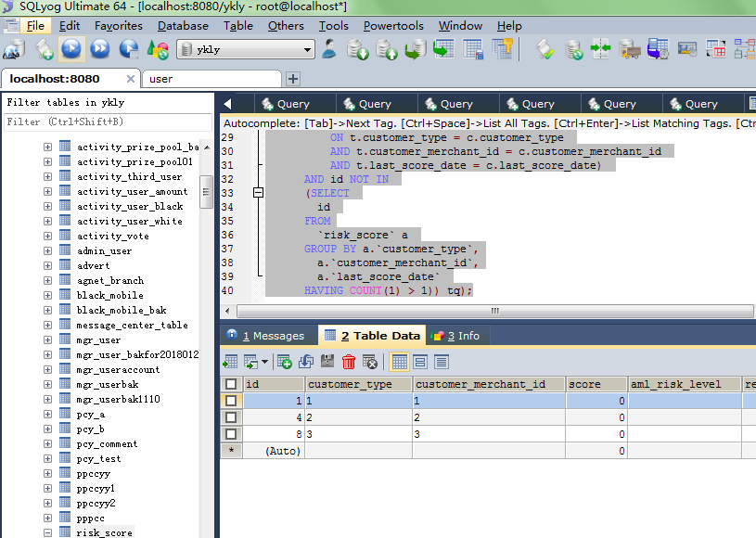
Task: Tick checkbox for row with id 4
Action: click(x=231, y=417)
